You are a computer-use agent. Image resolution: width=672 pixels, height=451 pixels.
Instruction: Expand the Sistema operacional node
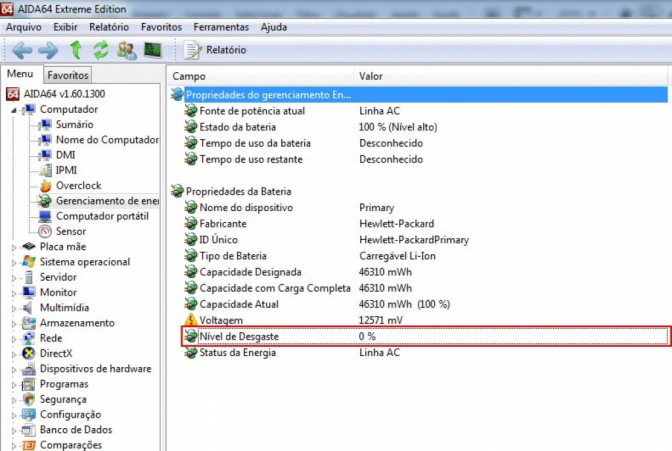(x=14, y=263)
